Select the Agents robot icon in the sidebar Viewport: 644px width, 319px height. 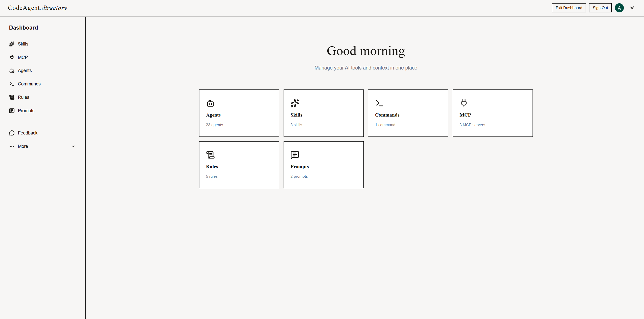click(12, 71)
